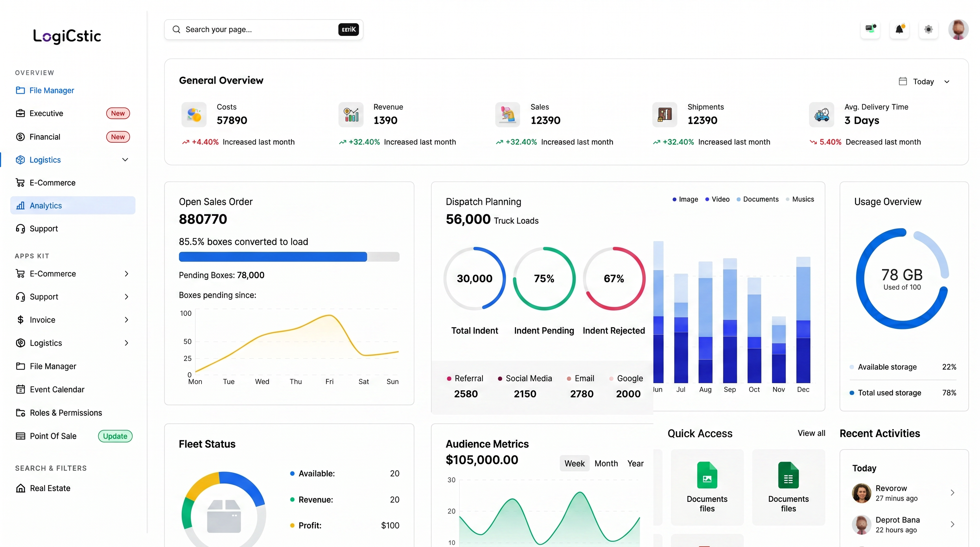Click the Avg. Delivery Time truck icon
The width and height of the screenshot is (980, 547).
822,114
